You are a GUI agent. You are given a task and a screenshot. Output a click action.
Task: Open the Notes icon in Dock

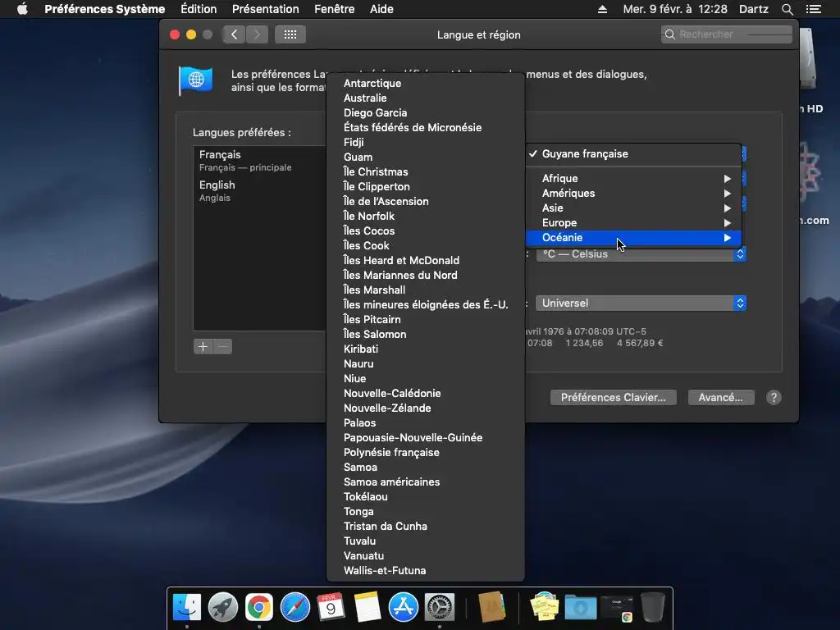click(x=367, y=607)
